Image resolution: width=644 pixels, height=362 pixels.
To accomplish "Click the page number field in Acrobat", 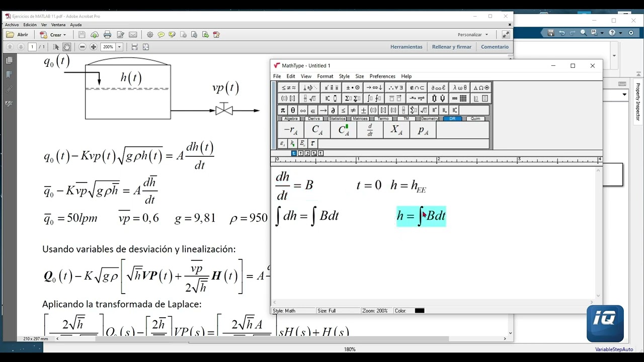I will pyautogui.click(x=32, y=47).
